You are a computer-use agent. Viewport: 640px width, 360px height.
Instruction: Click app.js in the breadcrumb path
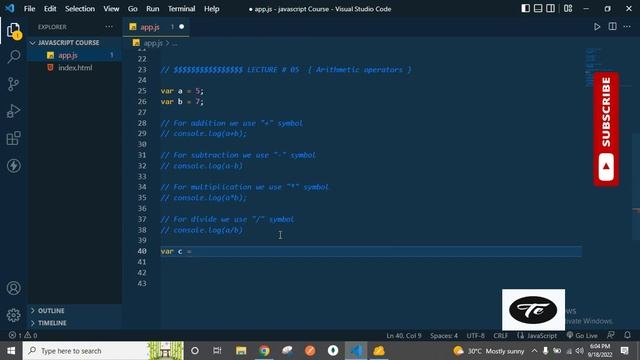point(153,43)
